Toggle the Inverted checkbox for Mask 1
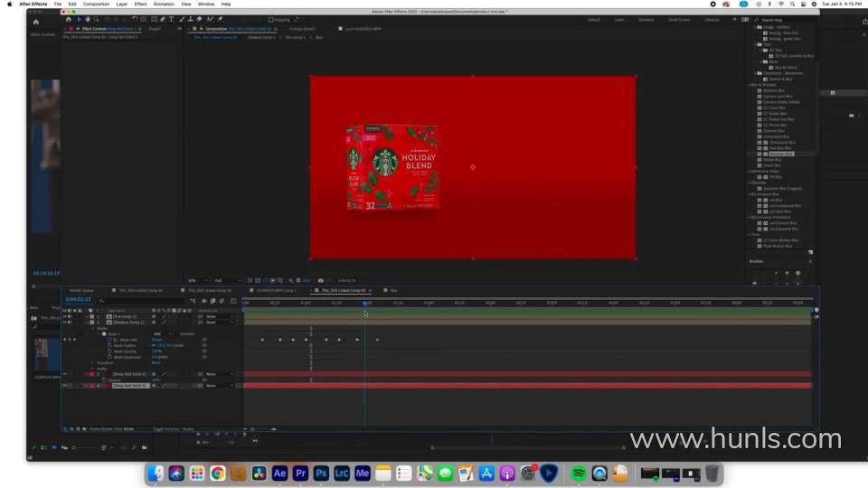The width and height of the screenshot is (868, 488). (176, 334)
